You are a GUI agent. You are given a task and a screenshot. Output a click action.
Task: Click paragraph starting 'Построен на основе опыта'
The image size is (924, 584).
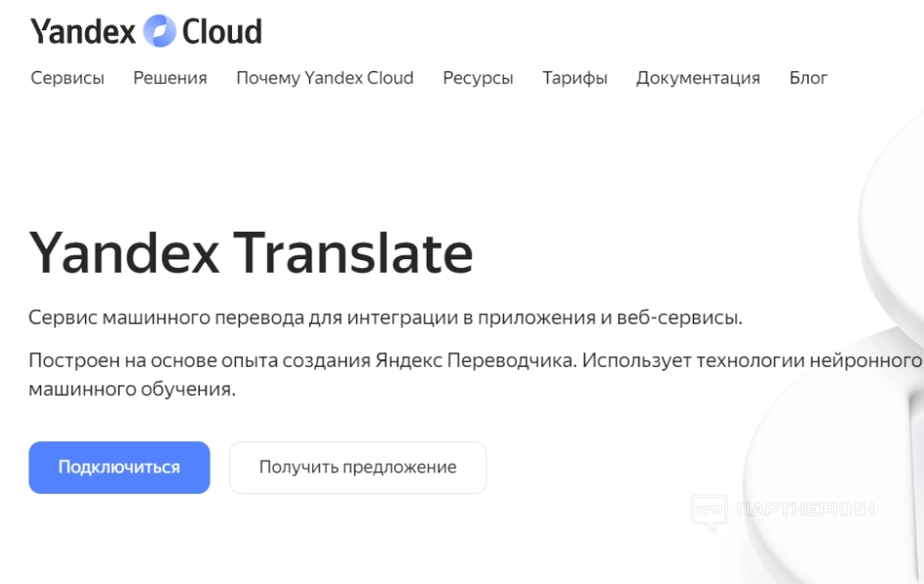point(476,375)
